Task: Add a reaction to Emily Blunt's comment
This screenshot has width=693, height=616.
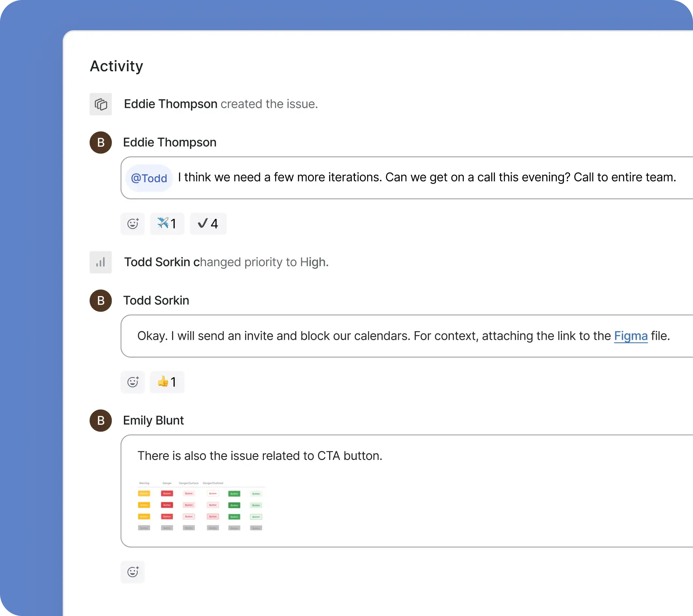Action: point(132,572)
